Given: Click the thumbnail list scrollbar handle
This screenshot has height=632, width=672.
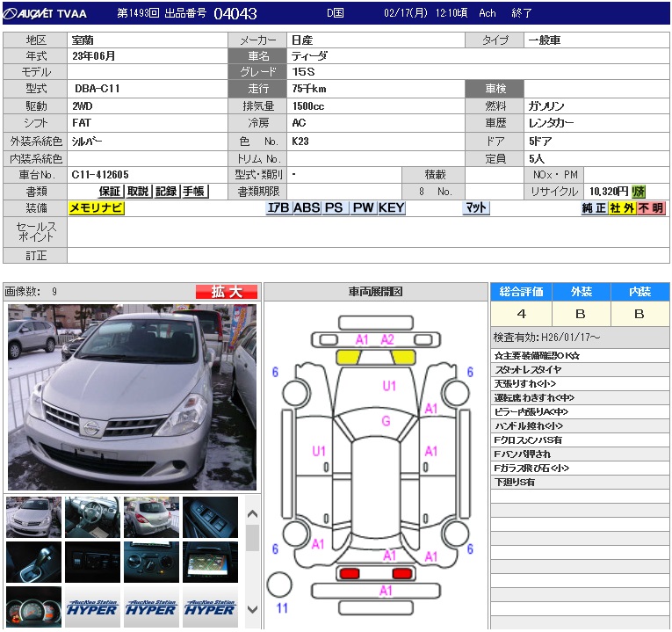Looking at the screenshot, I should pos(252,537).
